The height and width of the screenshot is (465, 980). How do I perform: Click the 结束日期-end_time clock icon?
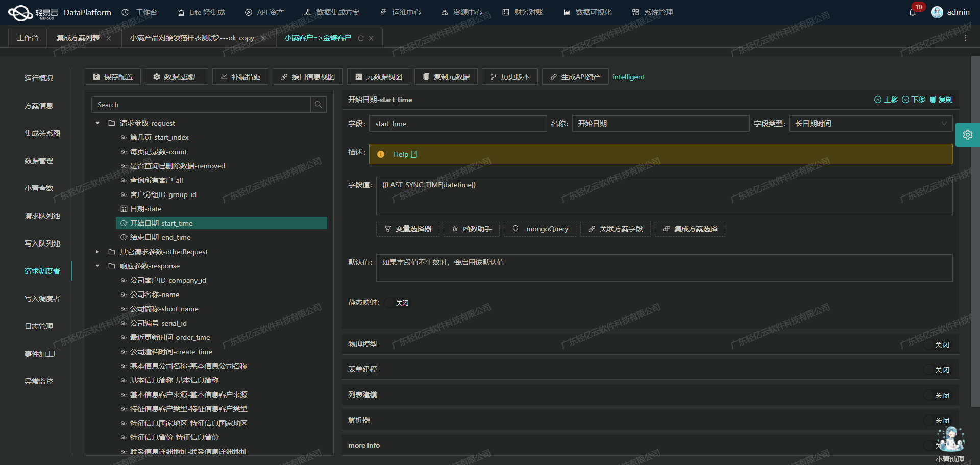[124, 237]
